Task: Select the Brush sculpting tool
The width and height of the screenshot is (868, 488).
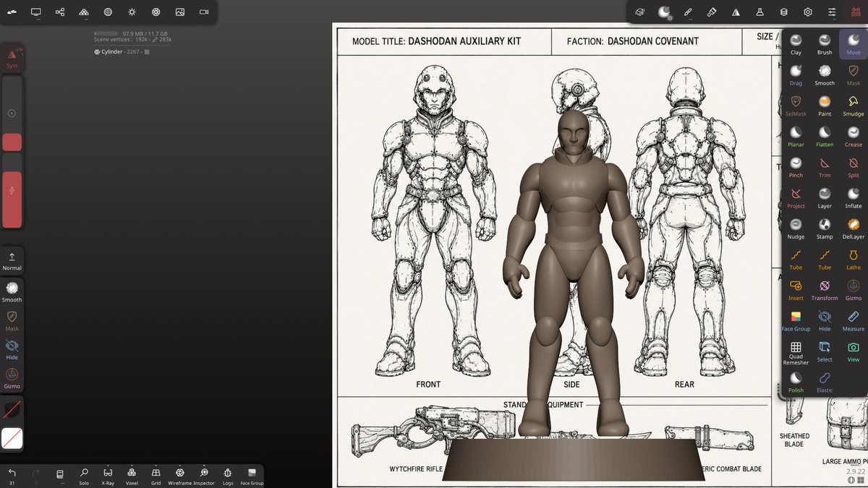Action: (x=825, y=45)
